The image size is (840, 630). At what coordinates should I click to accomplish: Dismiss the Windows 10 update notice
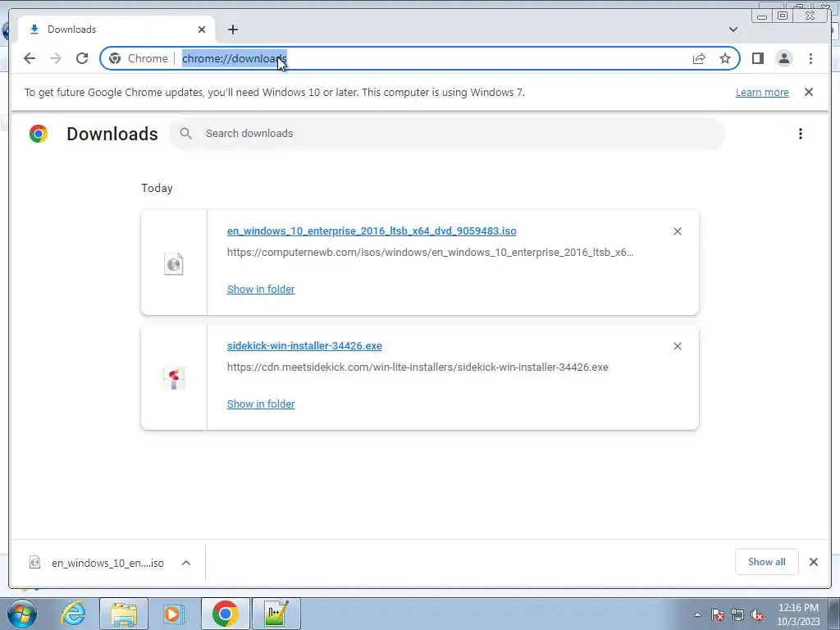point(808,92)
